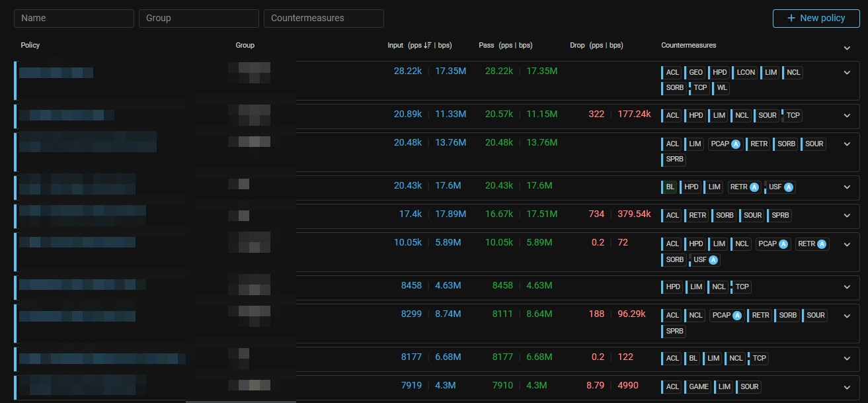
Task: Click the A badge on USF in 20.43k row
Action: click(x=789, y=187)
